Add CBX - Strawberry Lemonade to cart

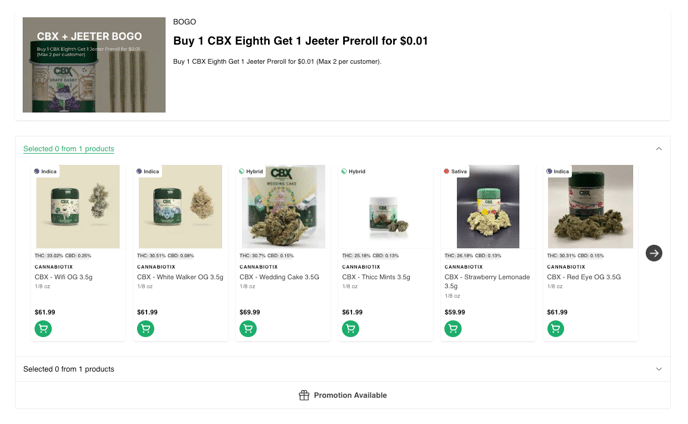point(453,328)
